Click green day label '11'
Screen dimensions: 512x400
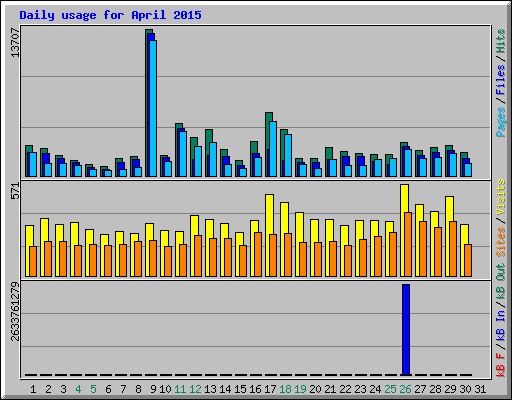tap(180, 389)
